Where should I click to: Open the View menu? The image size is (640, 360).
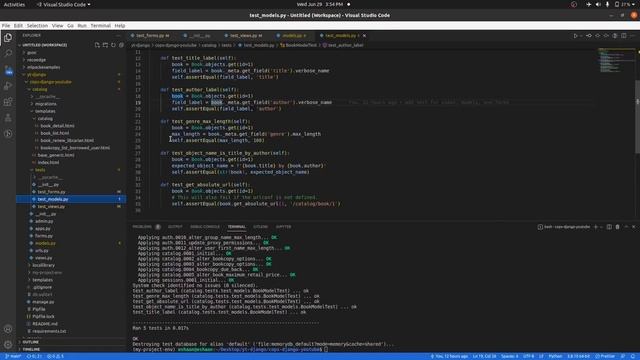pos(57,25)
